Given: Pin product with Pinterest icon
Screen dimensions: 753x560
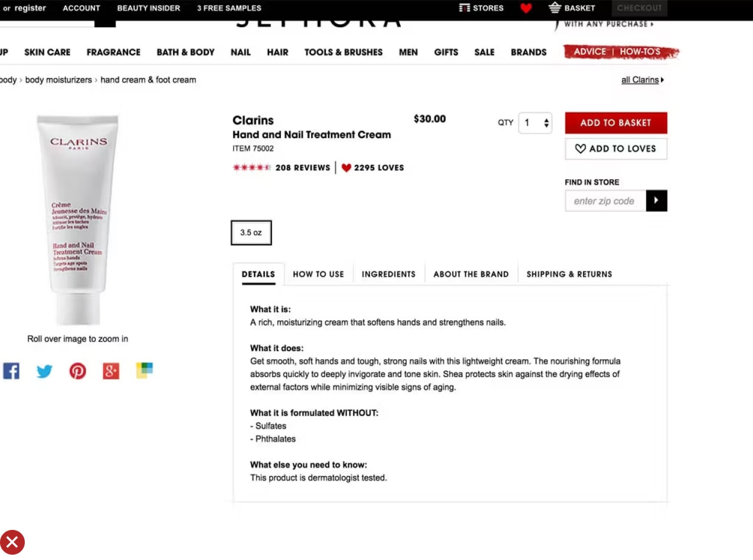Looking at the screenshot, I should [x=78, y=371].
